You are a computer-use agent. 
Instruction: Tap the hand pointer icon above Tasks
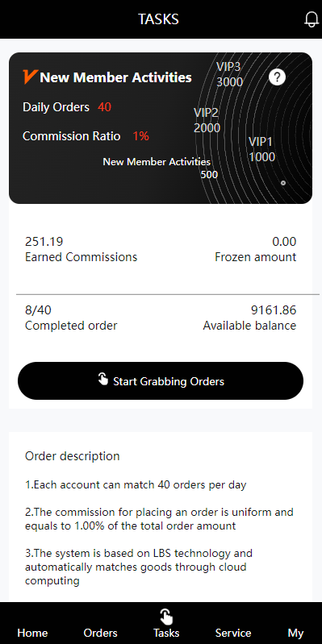(166, 617)
